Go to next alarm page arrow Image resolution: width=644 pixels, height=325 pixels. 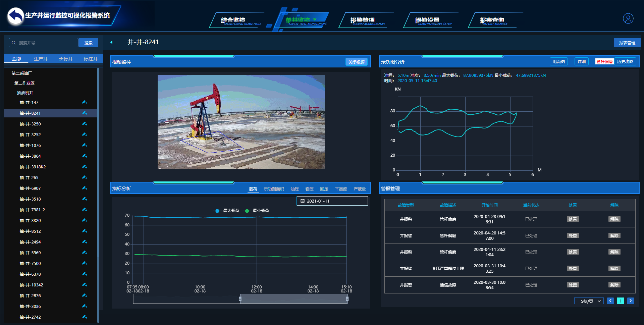pos(630,301)
